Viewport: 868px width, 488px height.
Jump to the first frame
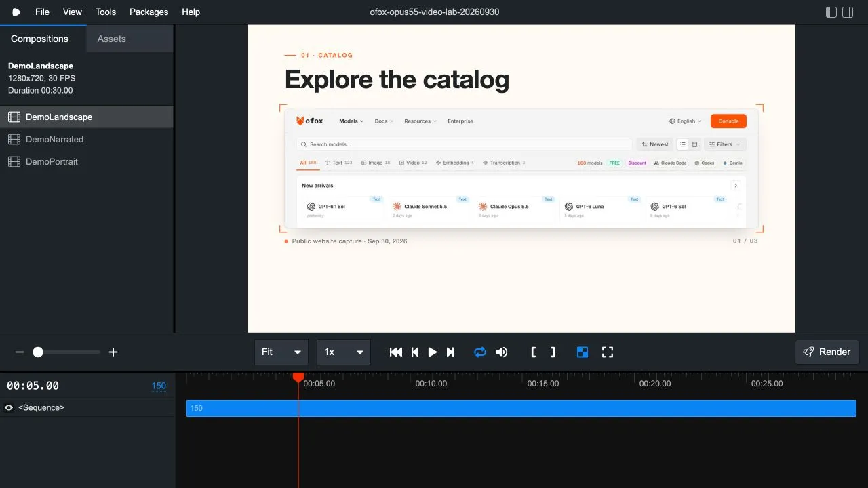click(x=396, y=352)
